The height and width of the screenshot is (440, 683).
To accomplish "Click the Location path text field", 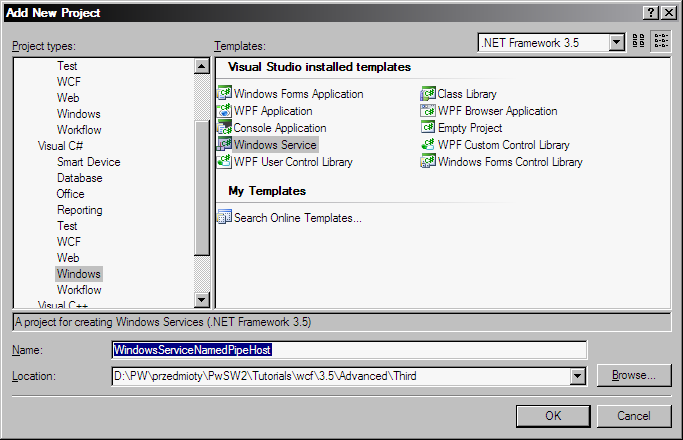I will 341,376.
